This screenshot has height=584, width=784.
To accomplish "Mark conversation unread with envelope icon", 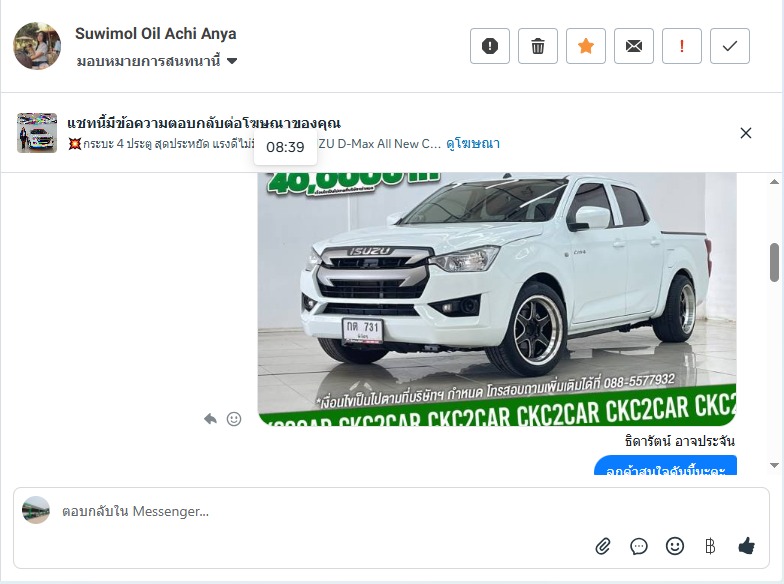I will [634, 46].
